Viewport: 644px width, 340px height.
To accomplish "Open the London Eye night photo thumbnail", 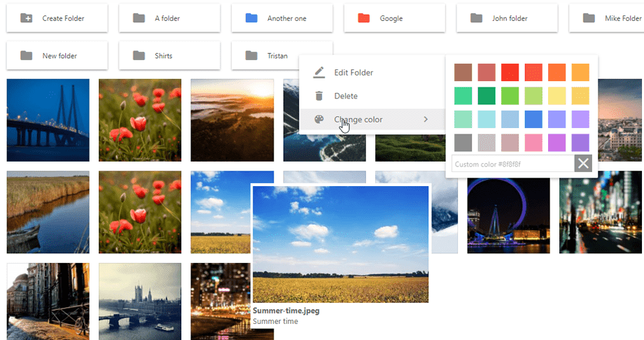I will (509, 212).
